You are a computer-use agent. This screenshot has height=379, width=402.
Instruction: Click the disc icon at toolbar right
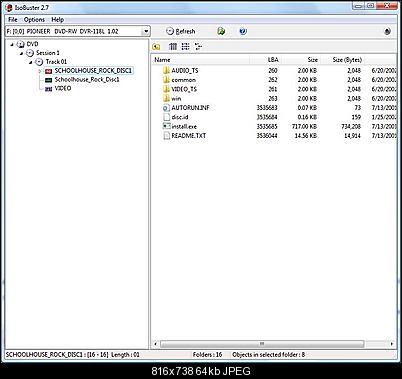pos(387,31)
